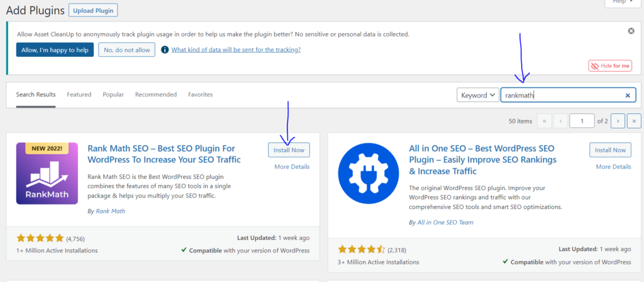The width and height of the screenshot is (644, 282).
Task: Install All in One SEO plugin now
Action: point(610,150)
